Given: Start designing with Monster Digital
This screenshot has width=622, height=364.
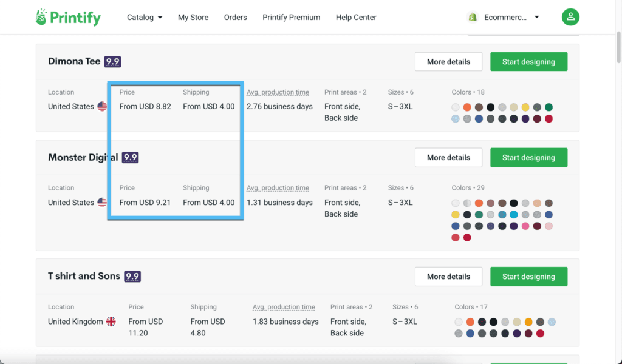Looking at the screenshot, I should (529, 158).
